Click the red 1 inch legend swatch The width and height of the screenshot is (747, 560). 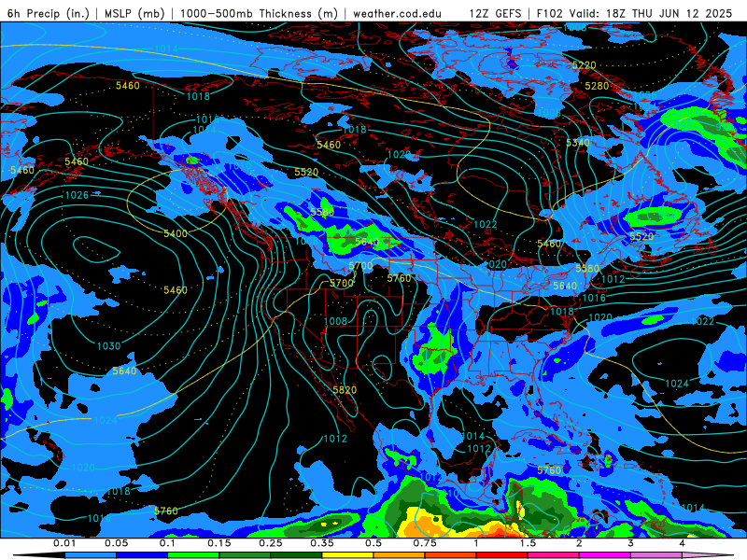click(x=502, y=555)
